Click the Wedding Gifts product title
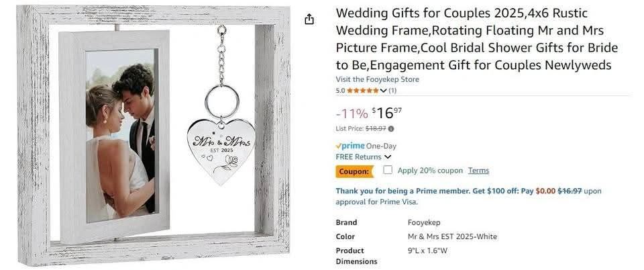 click(x=477, y=39)
